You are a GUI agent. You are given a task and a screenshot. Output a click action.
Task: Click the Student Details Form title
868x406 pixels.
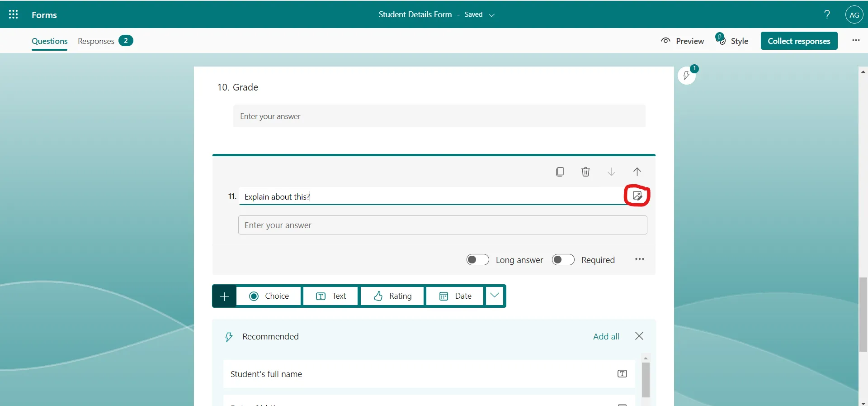point(415,14)
